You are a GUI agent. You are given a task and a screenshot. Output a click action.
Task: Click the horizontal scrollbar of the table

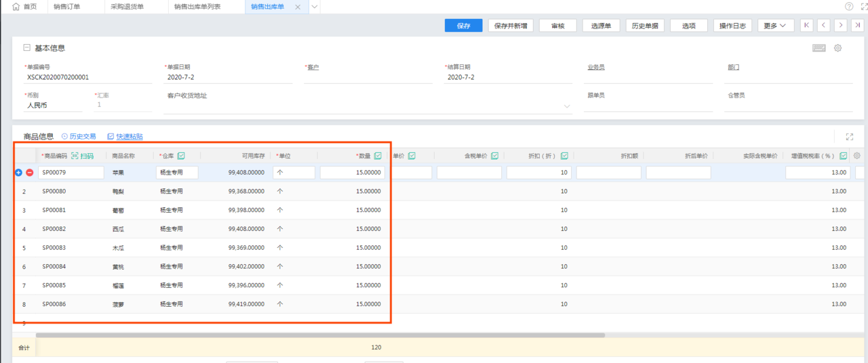(320, 335)
